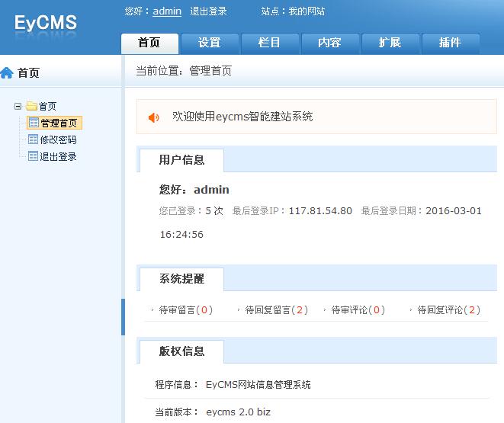Click the table icon beside 管理首页

[x=33, y=123]
